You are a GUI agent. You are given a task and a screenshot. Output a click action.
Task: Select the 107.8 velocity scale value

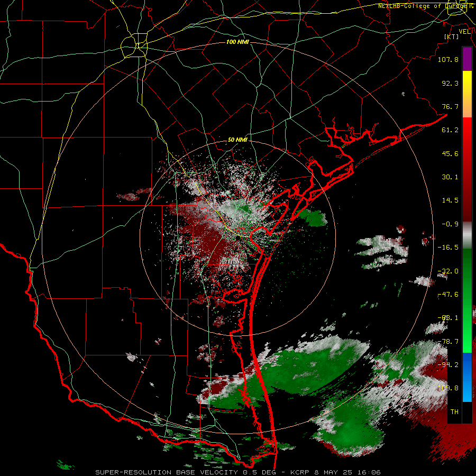click(448, 59)
